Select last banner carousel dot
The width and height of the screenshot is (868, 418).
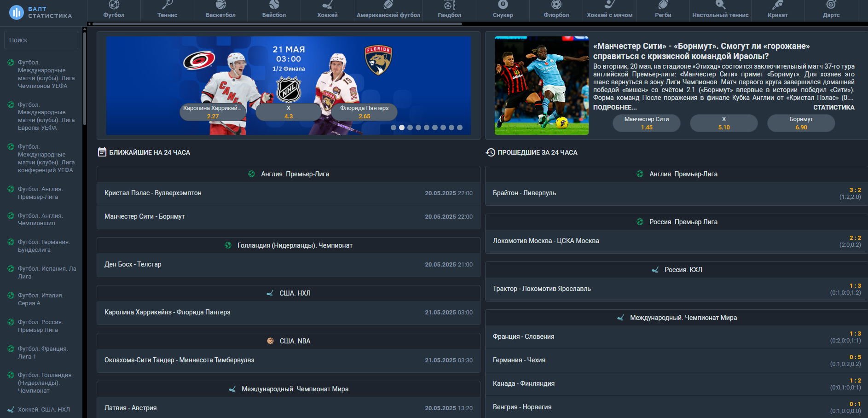pyautogui.click(x=460, y=128)
